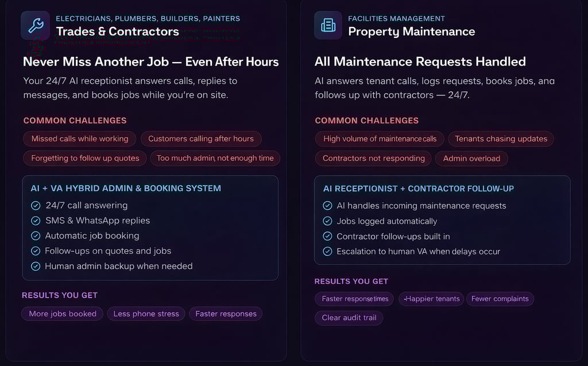
Task: Click the Clear audit trail pill
Action: (x=349, y=318)
